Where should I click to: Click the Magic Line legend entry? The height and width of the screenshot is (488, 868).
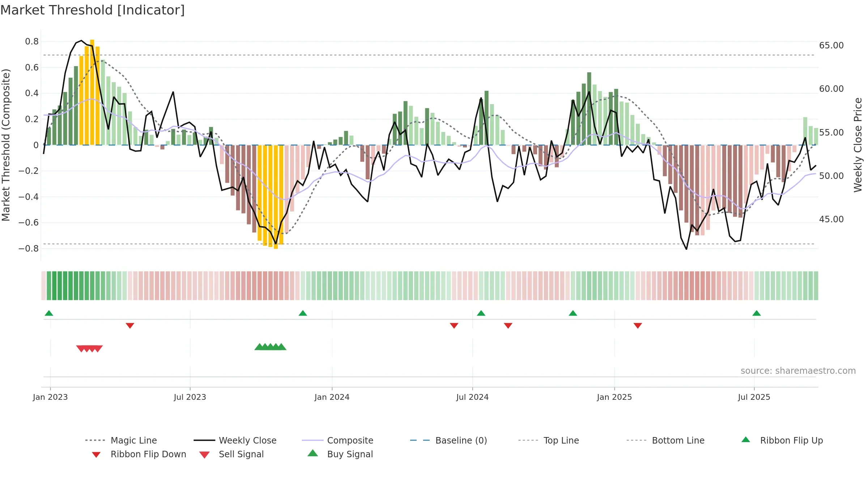(x=121, y=440)
